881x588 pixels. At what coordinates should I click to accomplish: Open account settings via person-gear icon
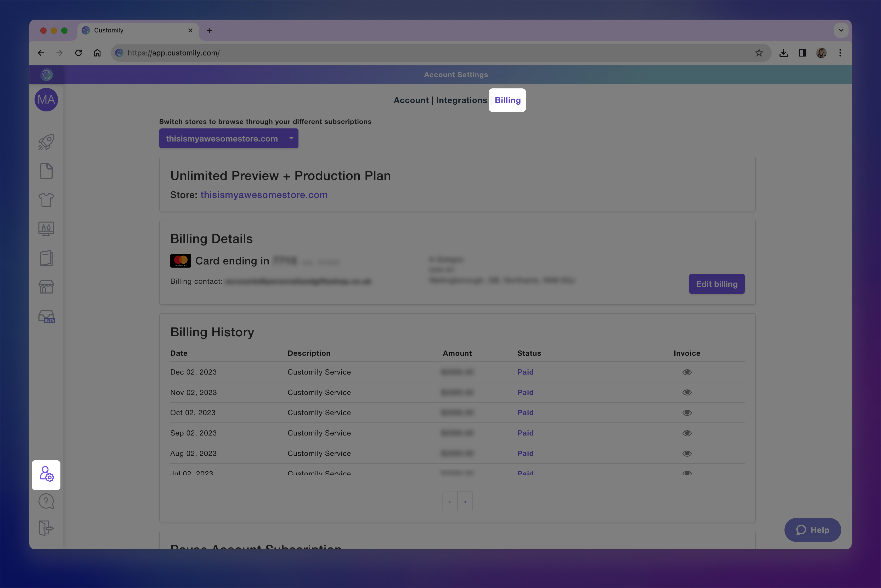point(46,475)
